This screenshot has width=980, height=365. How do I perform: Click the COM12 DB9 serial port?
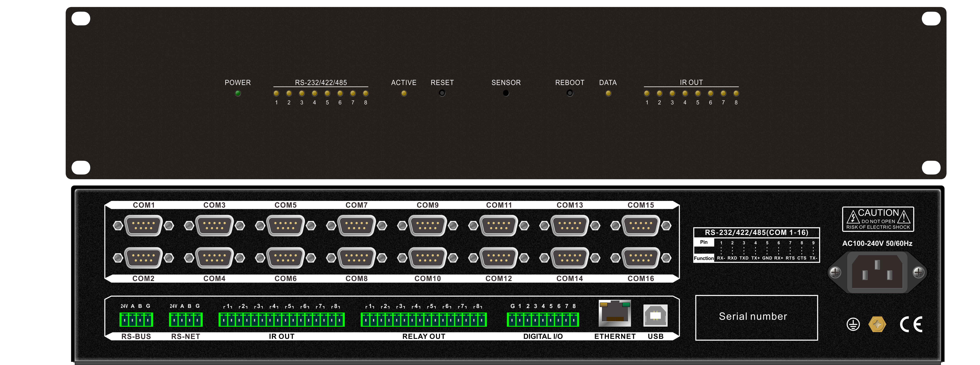(x=499, y=258)
